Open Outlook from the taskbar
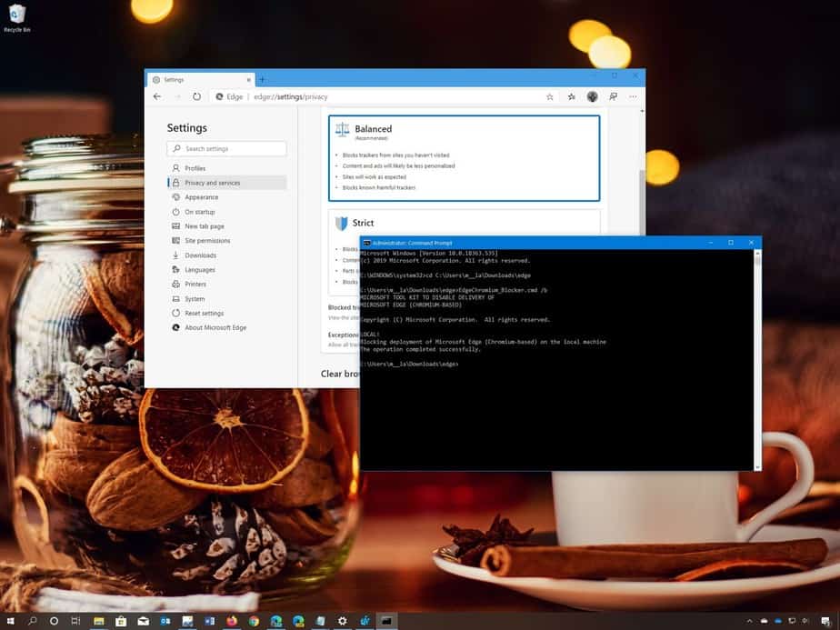The image size is (840, 630). pos(165,621)
